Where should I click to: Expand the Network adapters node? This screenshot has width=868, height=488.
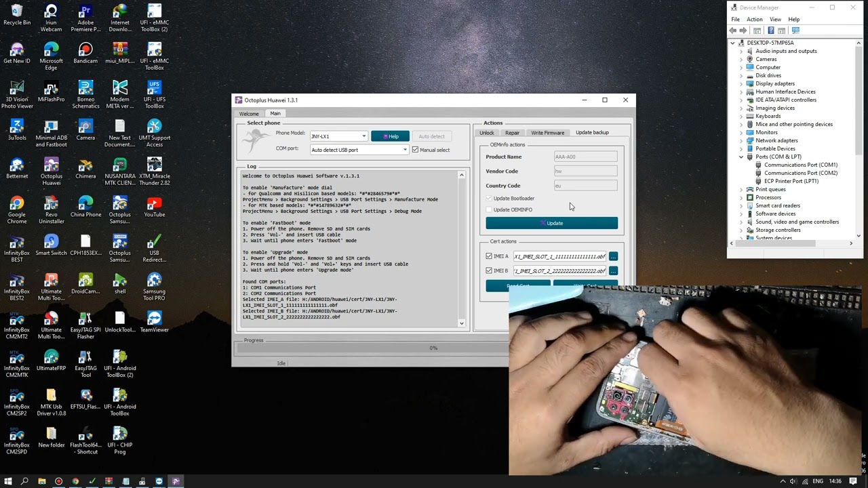click(741, 140)
